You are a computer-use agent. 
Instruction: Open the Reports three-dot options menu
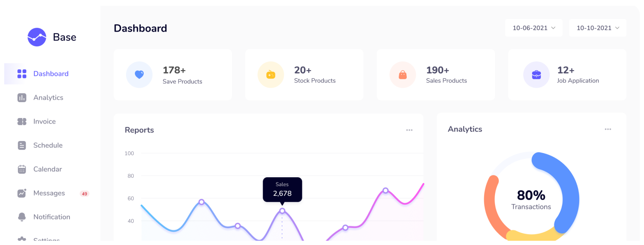coord(409,130)
